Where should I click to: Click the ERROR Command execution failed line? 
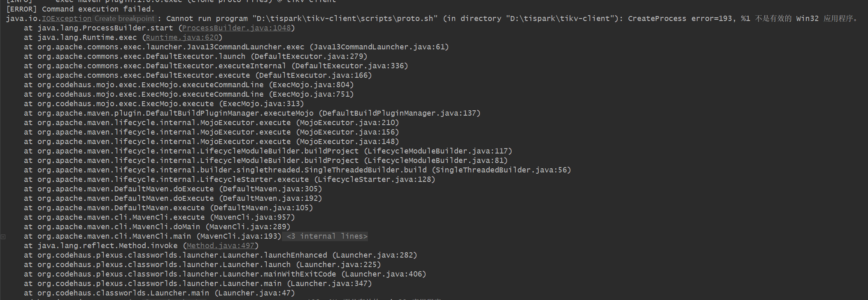click(80, 9)
